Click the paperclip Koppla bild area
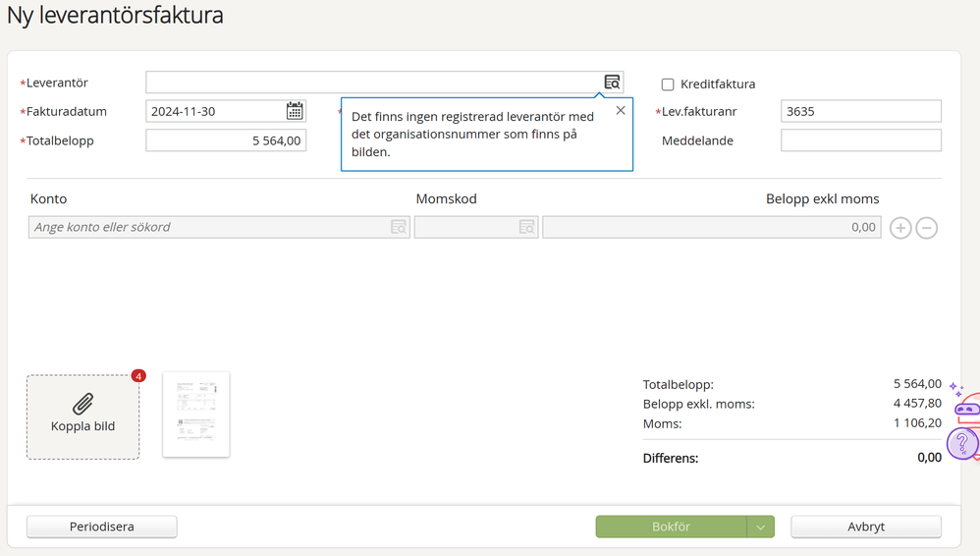The width and height of the screenshot is (980, 556). coord(83,417)
